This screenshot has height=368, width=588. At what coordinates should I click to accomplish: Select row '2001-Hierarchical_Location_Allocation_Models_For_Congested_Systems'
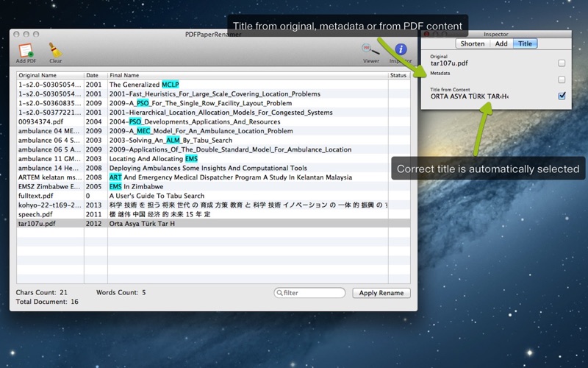click(x=213, y=113)
